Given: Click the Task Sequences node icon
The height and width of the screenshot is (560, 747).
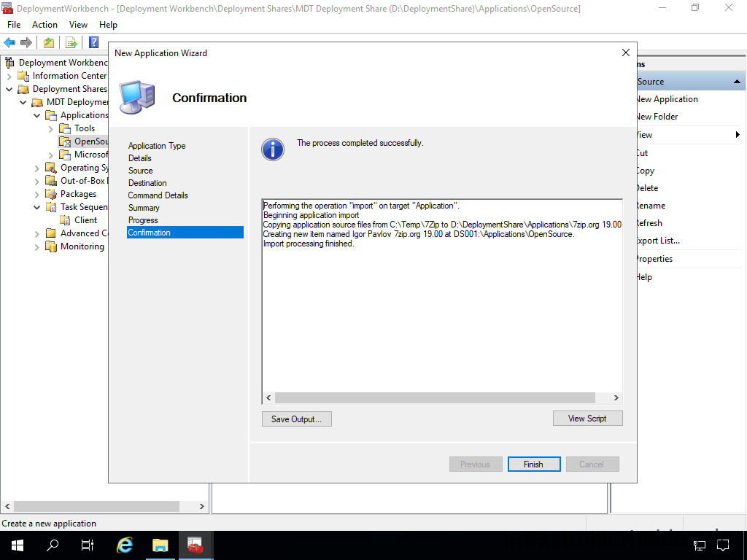Looking at the screenshot, I should 51,206.
